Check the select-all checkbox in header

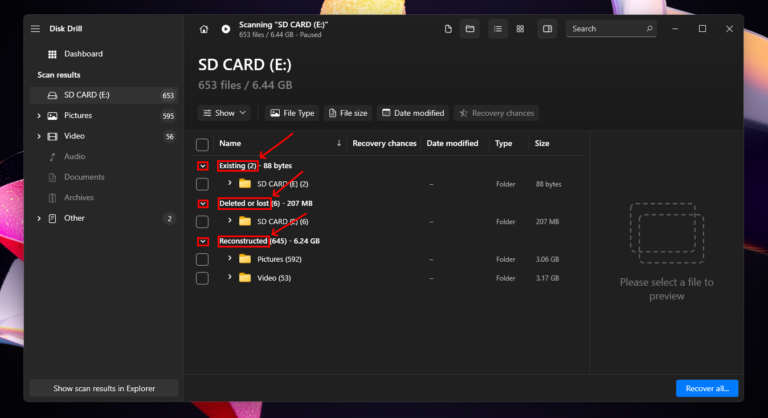203,144
